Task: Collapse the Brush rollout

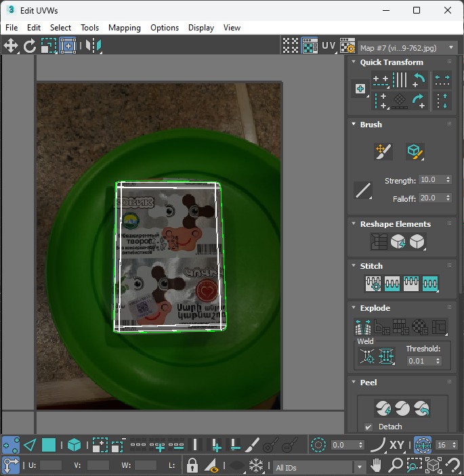Action: point(354,124)
